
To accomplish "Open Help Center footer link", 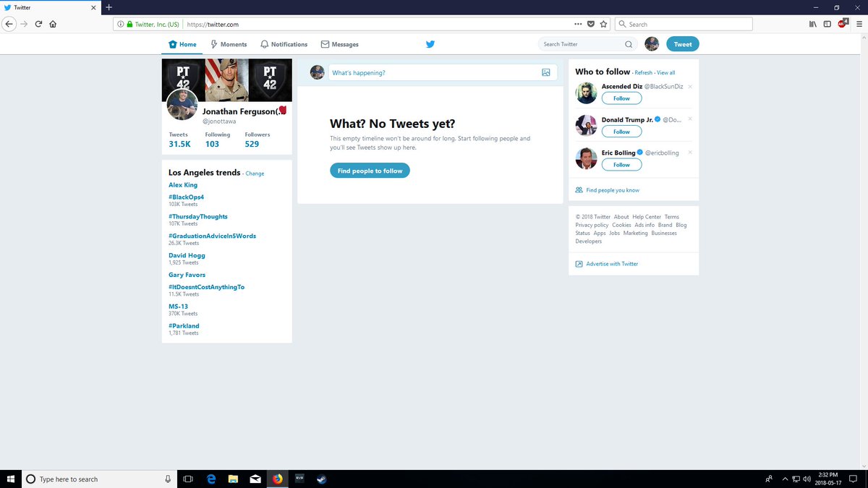I will coord(647,217).
